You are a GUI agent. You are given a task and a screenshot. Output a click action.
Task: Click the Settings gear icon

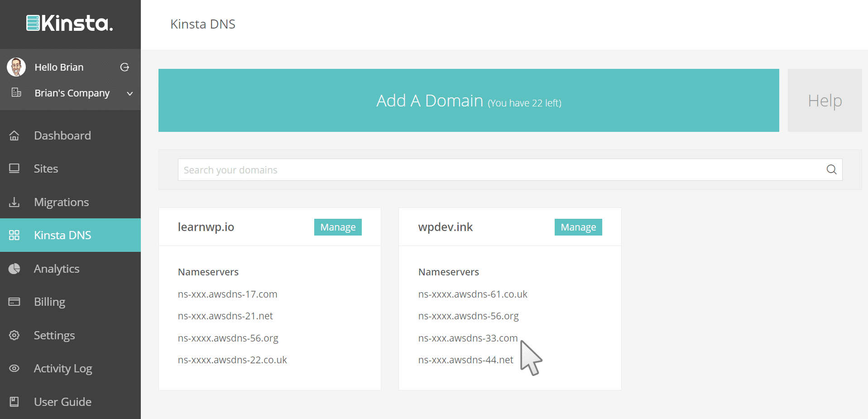point(14,335)
